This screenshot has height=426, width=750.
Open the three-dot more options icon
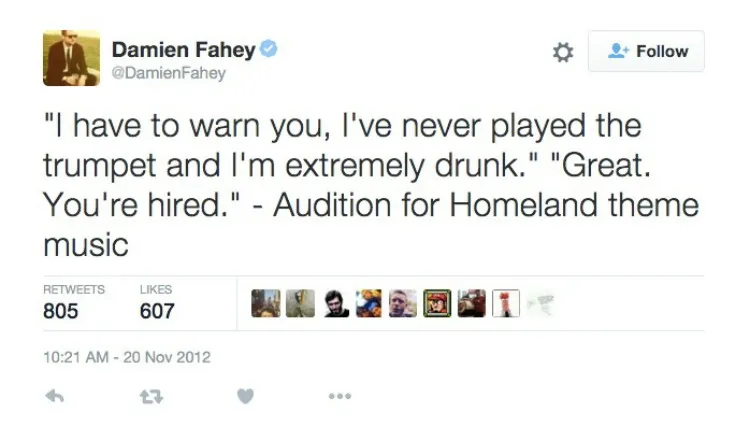[340, 396]
